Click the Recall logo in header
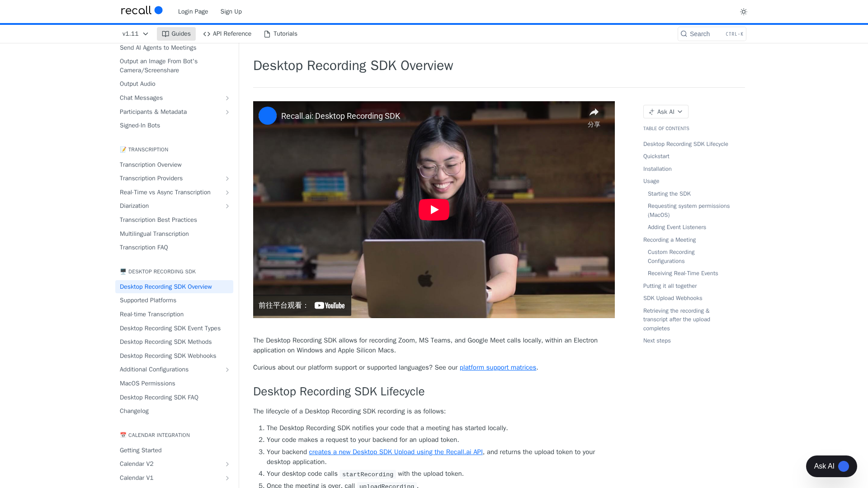Viewport: 868px width, 488px height. [x=142, y=10]
